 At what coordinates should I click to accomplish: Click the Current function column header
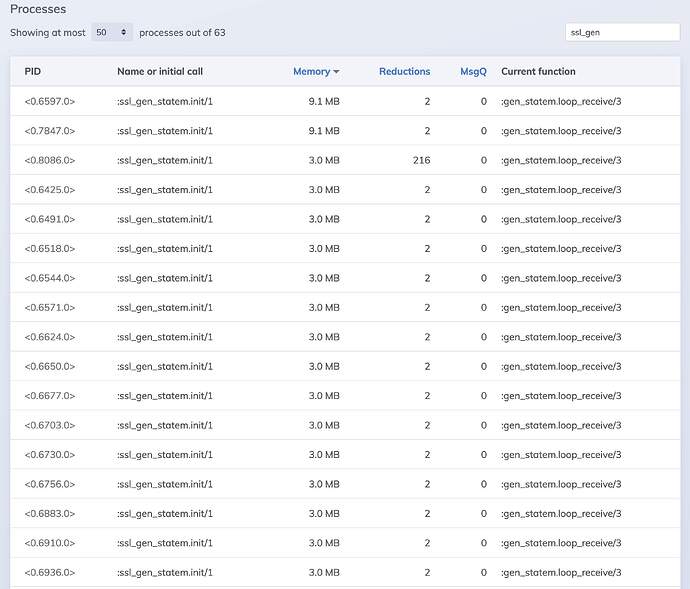(538, 71)
